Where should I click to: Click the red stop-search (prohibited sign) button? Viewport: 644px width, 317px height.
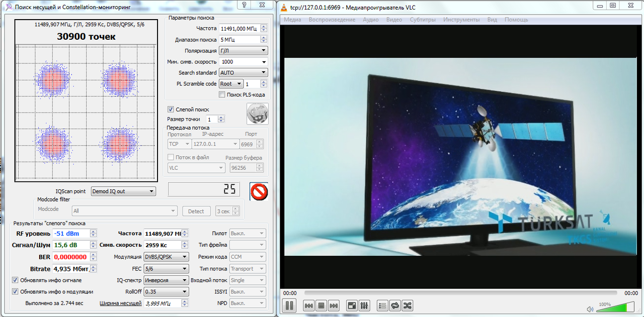pyautogui.click(x=259, y=191)
